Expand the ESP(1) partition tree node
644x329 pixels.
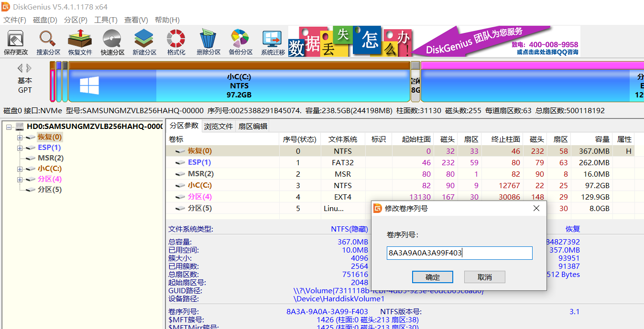(x=20, y=148)
